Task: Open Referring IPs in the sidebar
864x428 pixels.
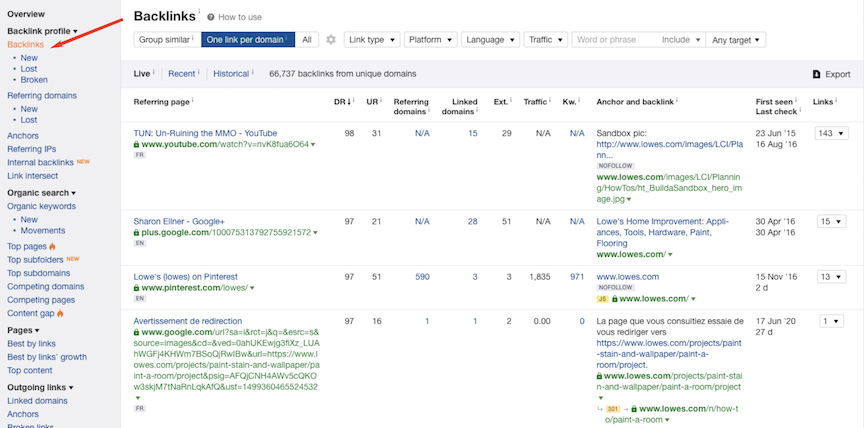Action: (31, 149)
